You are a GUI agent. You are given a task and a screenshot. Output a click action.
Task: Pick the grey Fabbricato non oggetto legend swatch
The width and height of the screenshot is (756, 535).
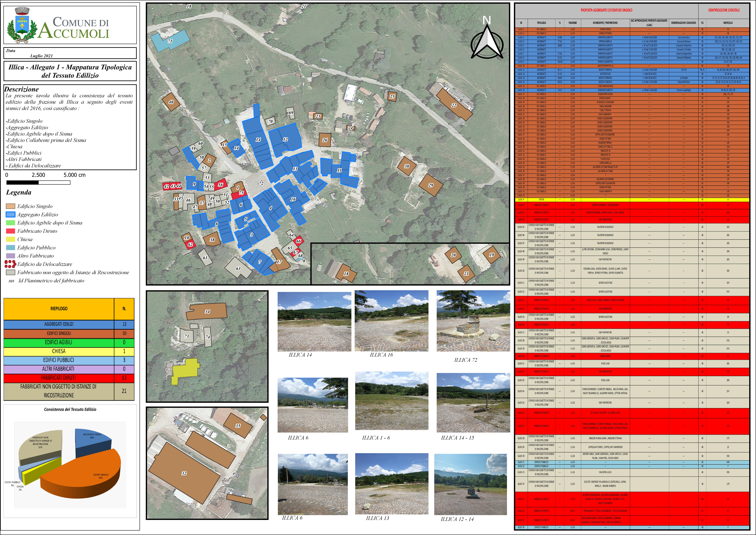(x=11, y=272)
